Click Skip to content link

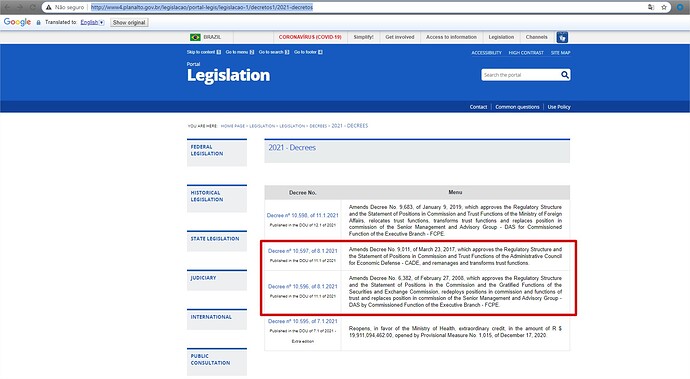(204, 52)
